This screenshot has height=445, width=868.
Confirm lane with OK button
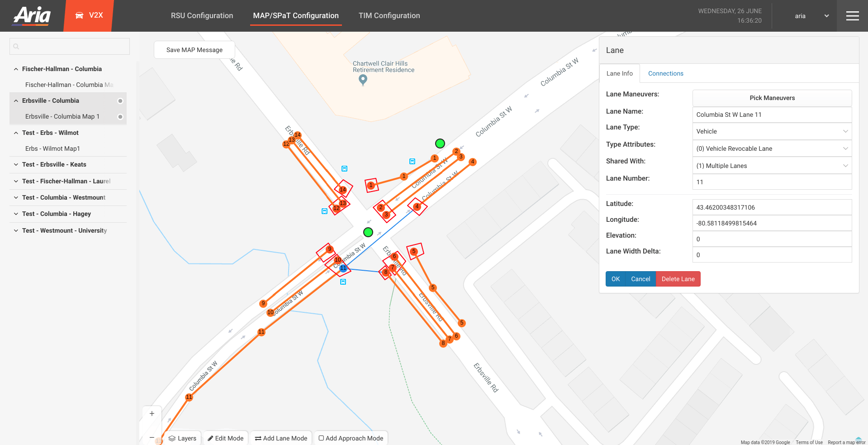616,279
